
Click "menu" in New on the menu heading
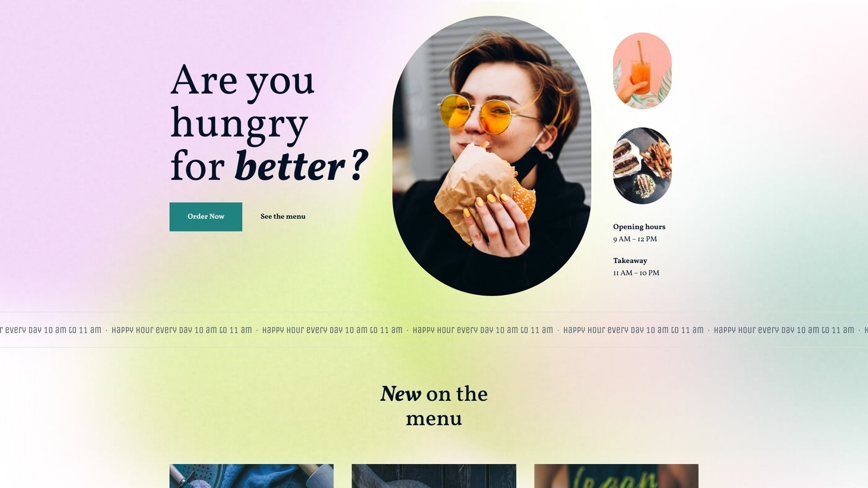pyautogui.click(x=434, y=419)
